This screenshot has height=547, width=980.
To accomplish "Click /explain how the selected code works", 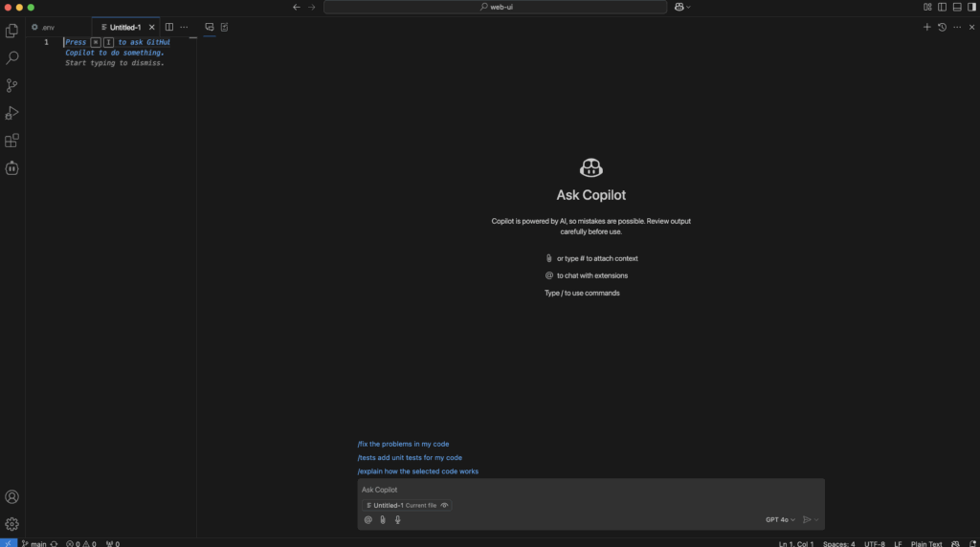I will [x=417, y=471].
